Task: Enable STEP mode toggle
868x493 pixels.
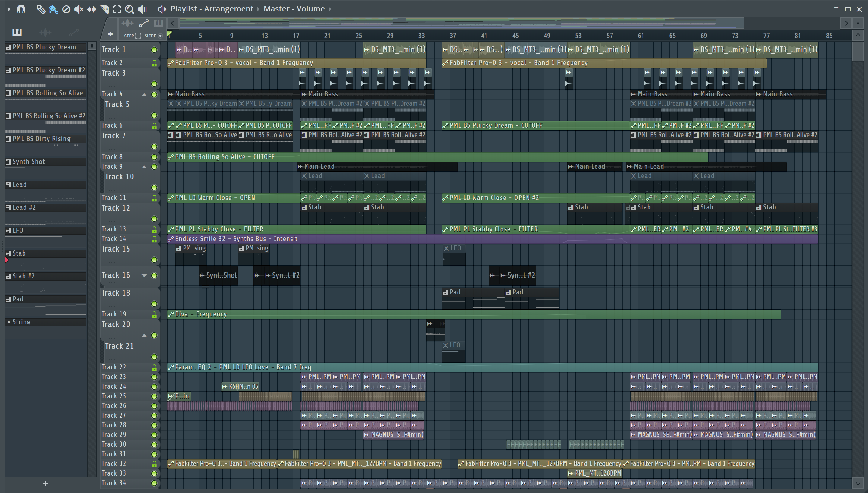Action: (x=138, y=36)
